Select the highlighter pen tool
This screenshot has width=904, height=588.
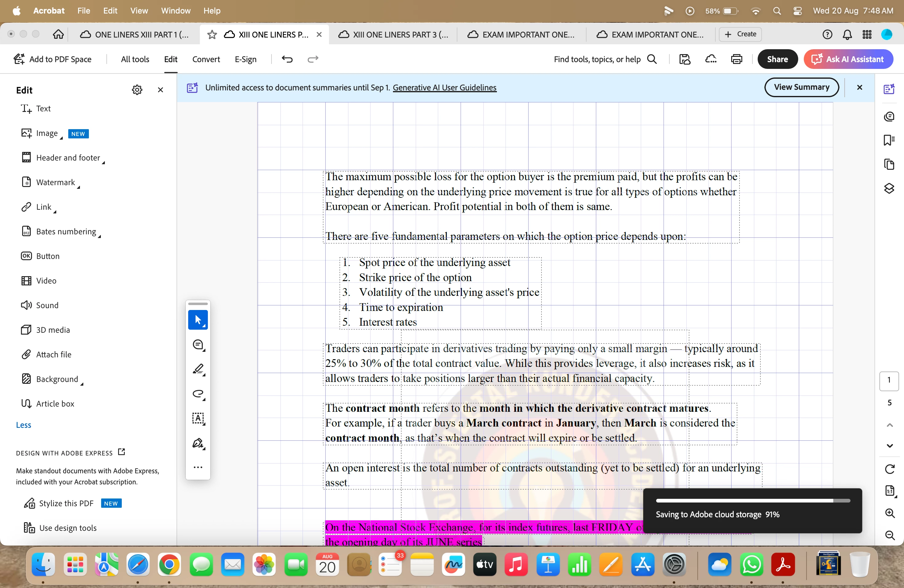198,369
